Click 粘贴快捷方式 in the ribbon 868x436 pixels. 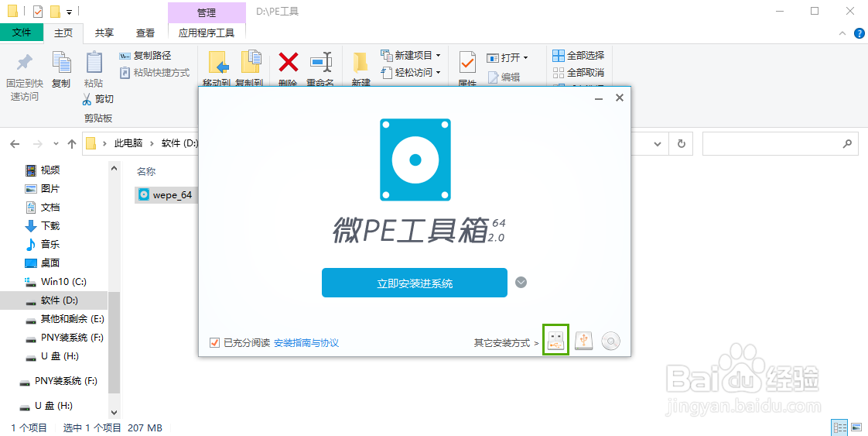[x=155, y=73]
